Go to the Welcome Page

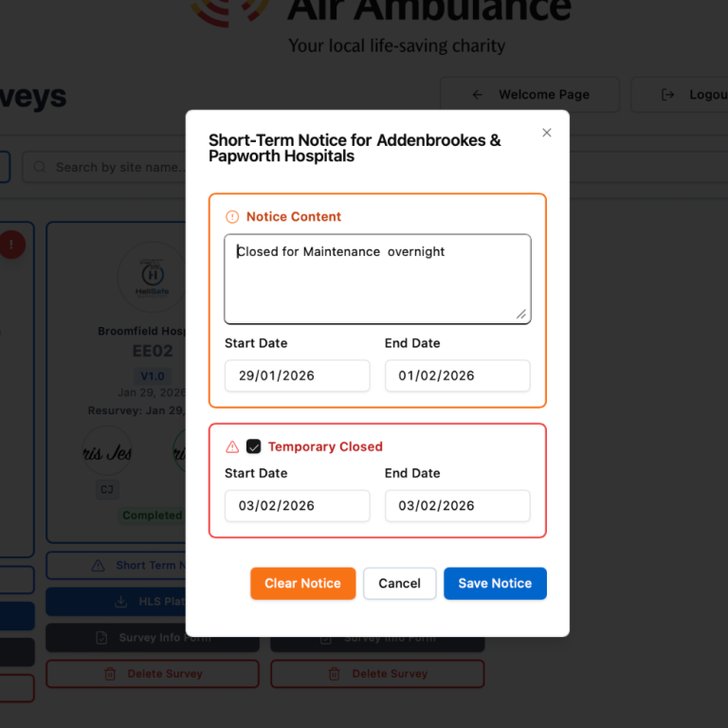pos(530,95)
